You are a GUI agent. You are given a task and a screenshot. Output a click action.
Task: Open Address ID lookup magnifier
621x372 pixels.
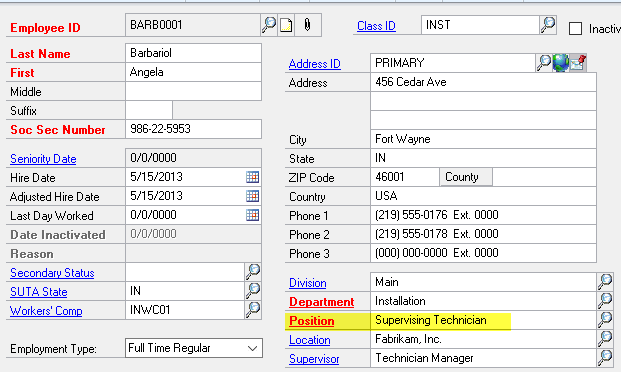click(544, 63)
